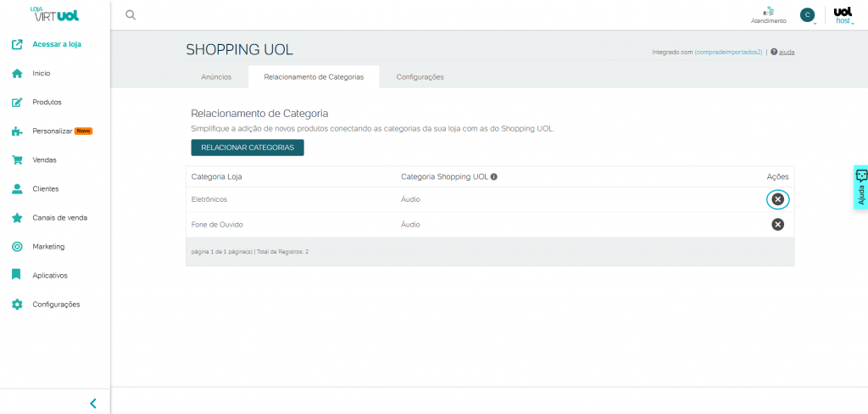Switch to the Anúncios tab
Image resolution: width=868 pixels, height=414 pixels.
click(216, 77)
